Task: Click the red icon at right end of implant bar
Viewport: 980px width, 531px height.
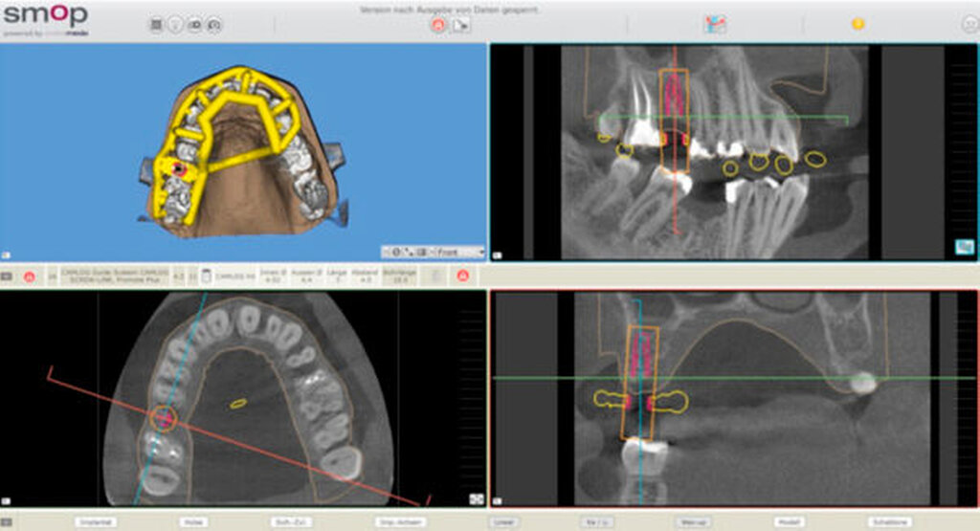Action: (463, 277)
